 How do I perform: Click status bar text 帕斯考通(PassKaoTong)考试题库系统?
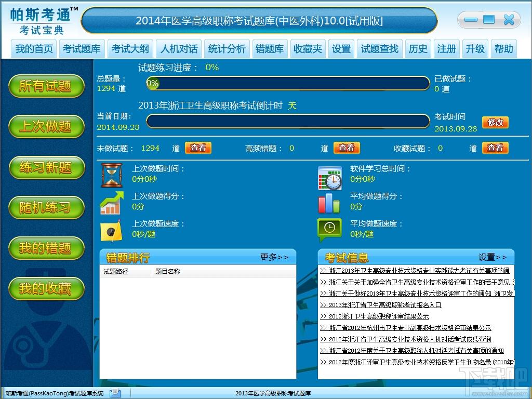click(55, 393)
